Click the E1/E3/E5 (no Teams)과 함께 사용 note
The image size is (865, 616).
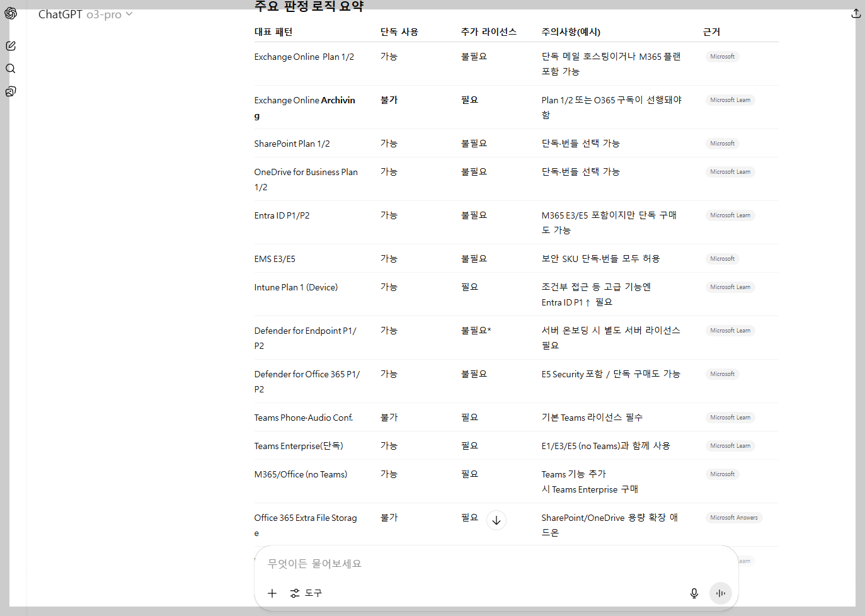605,446
